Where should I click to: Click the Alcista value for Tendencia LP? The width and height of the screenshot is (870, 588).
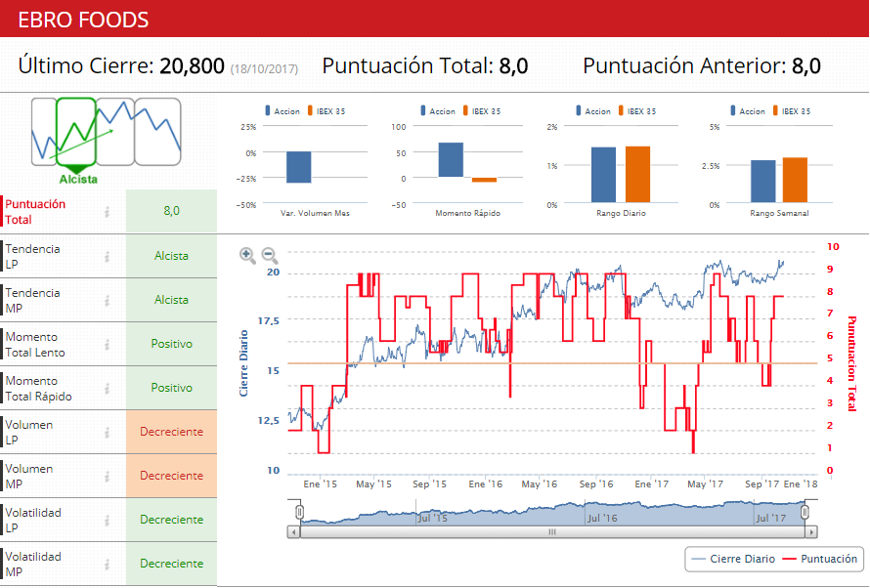coord(171,256)
